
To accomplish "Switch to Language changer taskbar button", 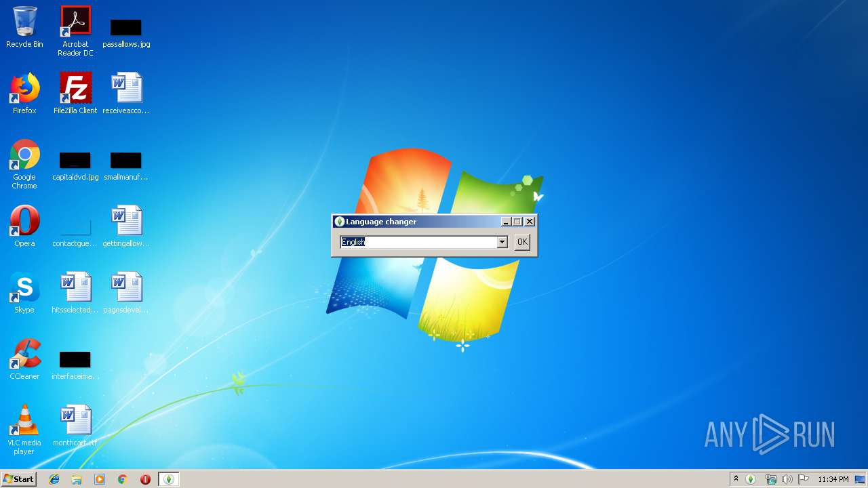I will (x=168, y=479).
